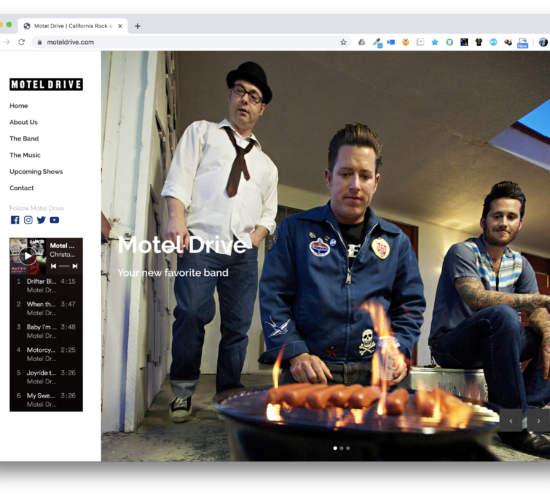The height and width of the screenshot is (498, 550).
Task: Open Motel Drive's Facebook page icon
Action: click(15, 220)
